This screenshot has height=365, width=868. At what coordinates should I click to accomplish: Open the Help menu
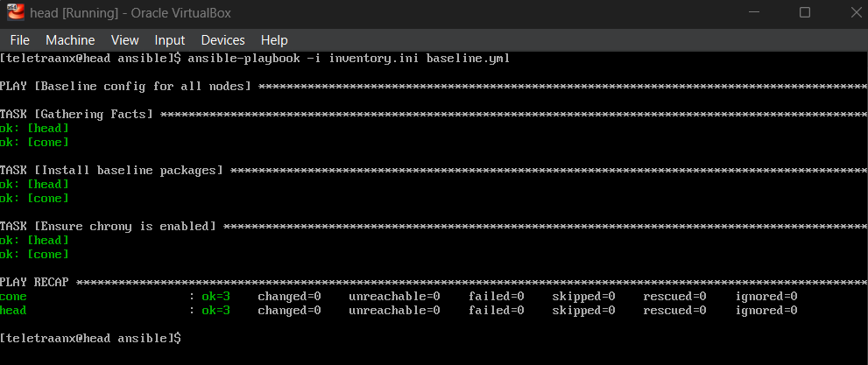point(274,40)
